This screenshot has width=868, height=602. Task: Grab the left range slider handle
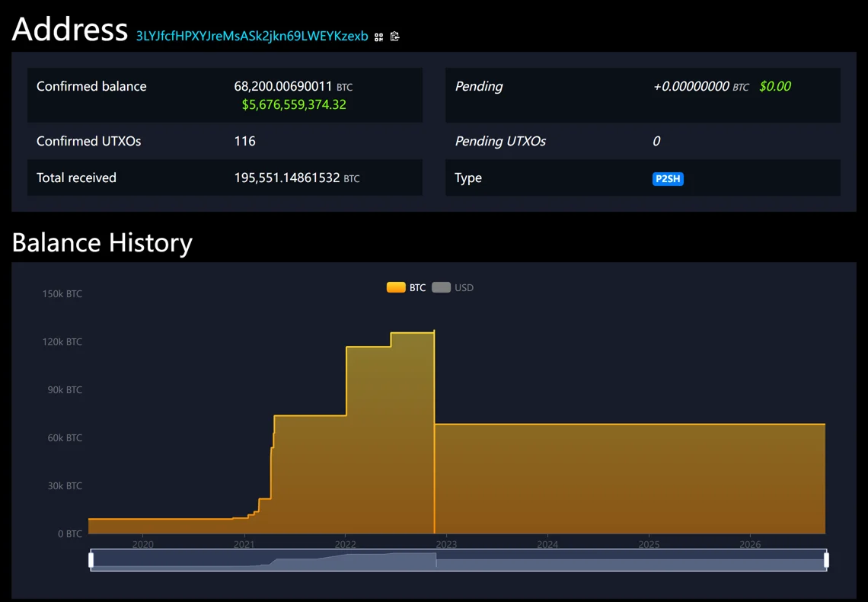click(91, 560)
